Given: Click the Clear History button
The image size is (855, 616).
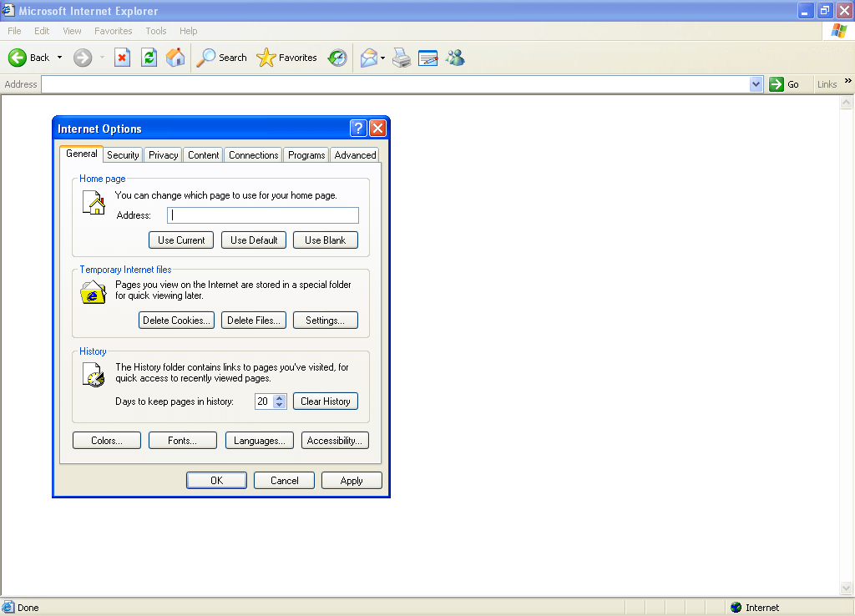Looking at the screenshot, I should coord(326,401).
